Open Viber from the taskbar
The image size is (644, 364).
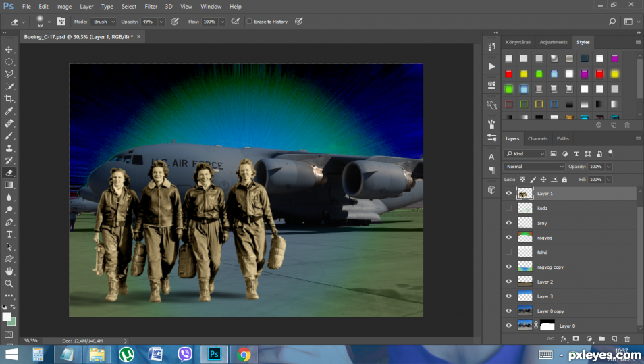185,354
